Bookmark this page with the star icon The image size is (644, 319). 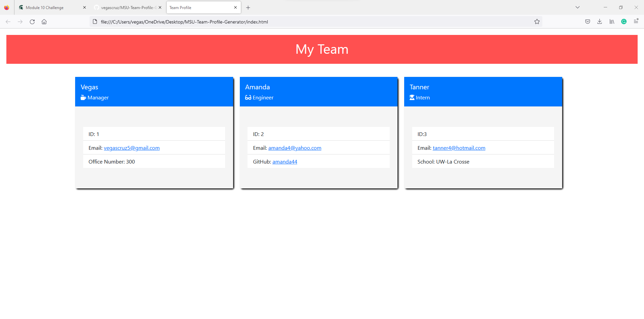click(537, 21)
